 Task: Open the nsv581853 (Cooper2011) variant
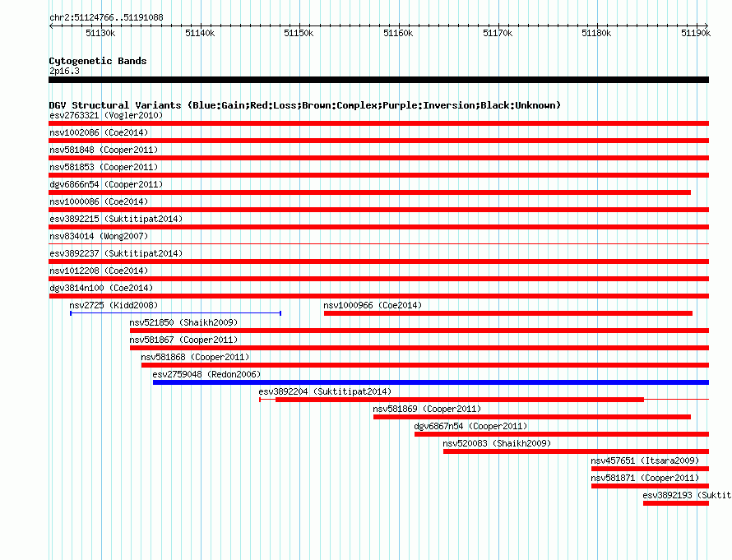(x=104, y=167)
